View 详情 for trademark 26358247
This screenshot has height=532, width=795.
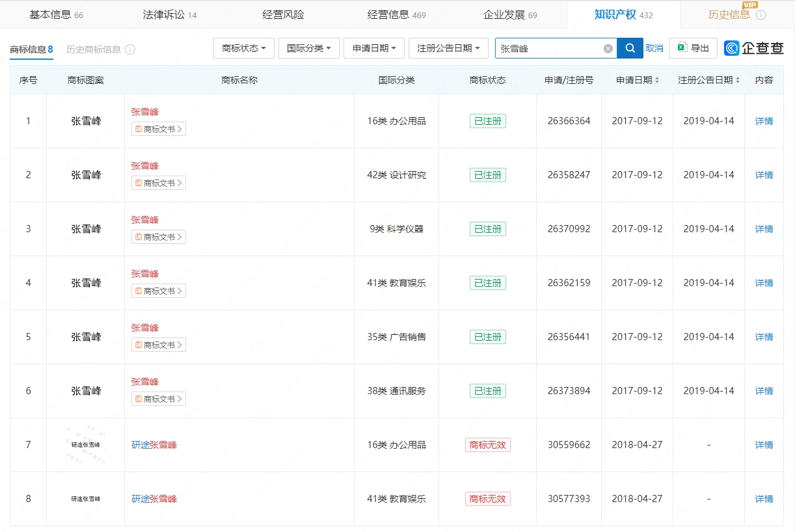pyautogui.click(x=764, y=175)
